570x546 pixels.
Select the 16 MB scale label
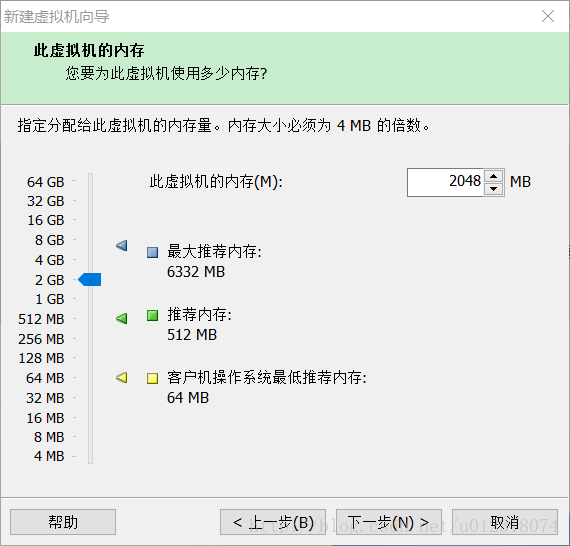click(x=45, y=418)
